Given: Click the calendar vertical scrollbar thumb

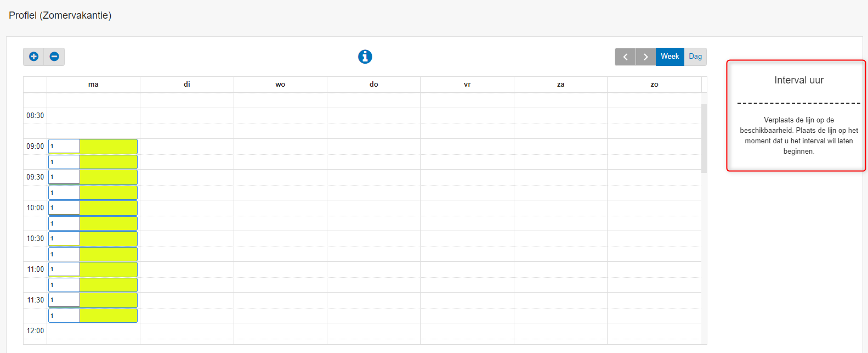Looking at the screenshot, I should (704, 137).
